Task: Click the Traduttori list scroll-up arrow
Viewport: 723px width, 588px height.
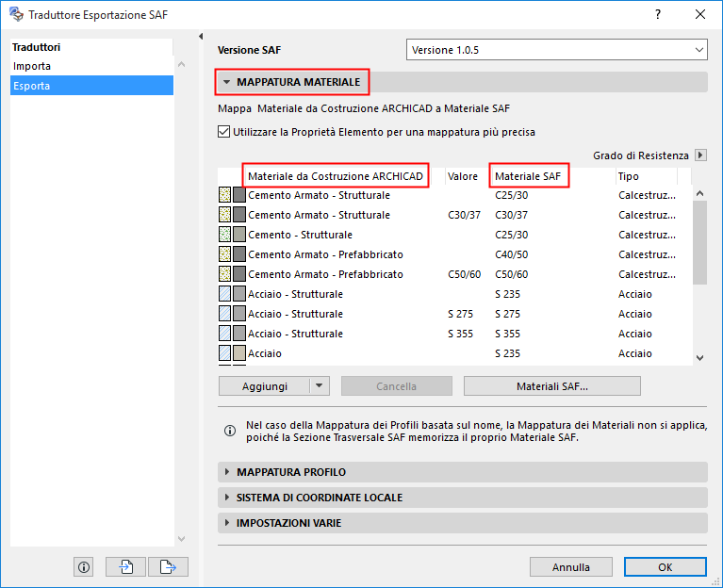Action: click(x=182, y=64)
